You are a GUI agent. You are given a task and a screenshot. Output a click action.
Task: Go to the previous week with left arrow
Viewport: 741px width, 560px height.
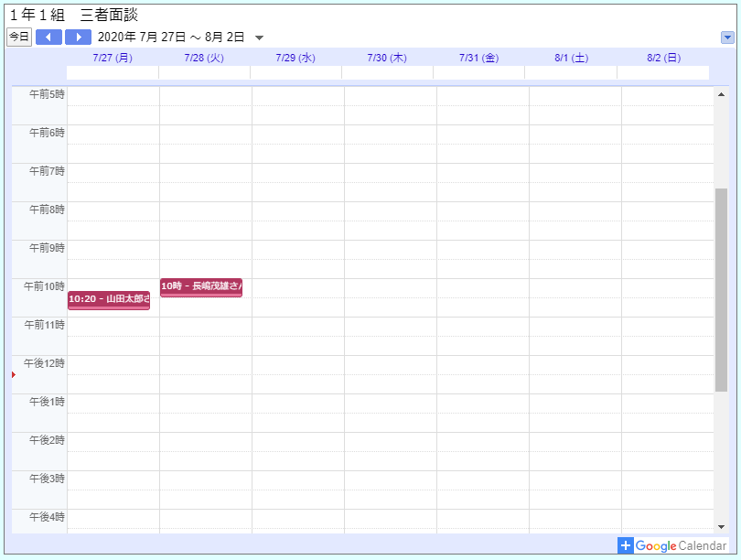48,37
